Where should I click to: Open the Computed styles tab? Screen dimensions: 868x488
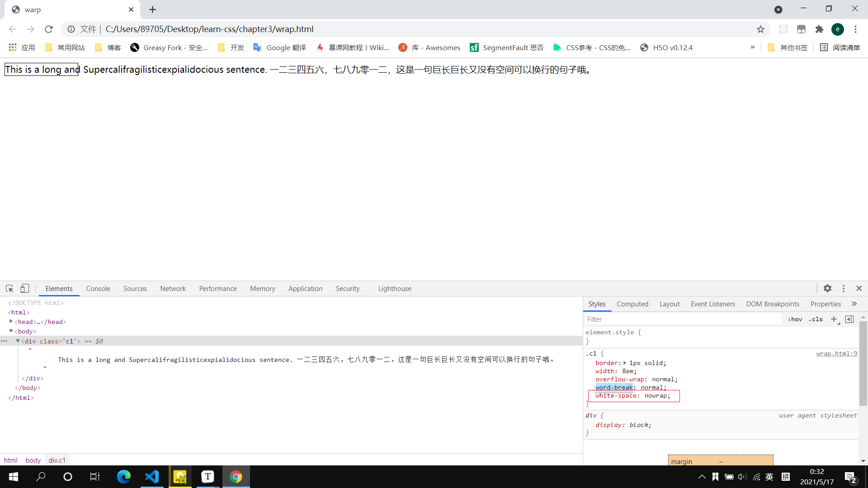tap(632, 304)
